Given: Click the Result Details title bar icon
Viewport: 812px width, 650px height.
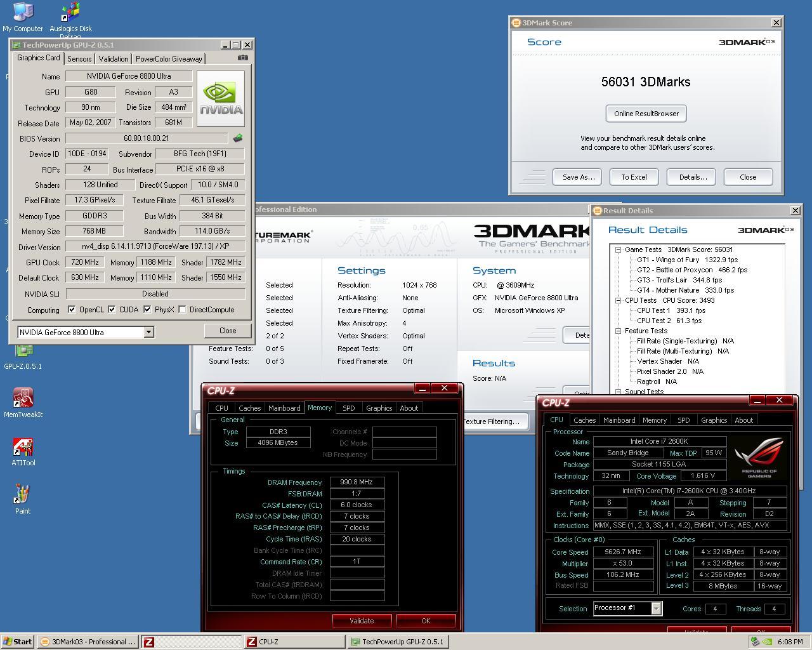Looking at the screenshot, I should pos(598,210).
